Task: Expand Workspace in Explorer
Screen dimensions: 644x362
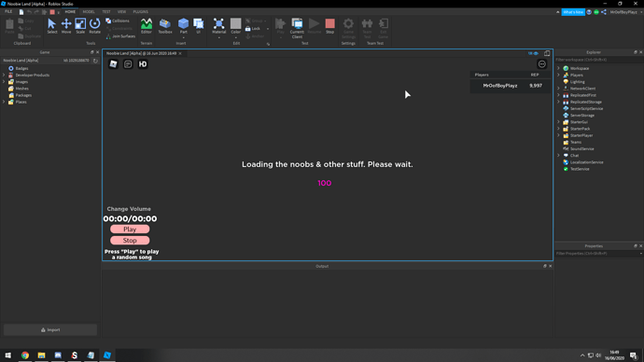Action: [558, 68]
